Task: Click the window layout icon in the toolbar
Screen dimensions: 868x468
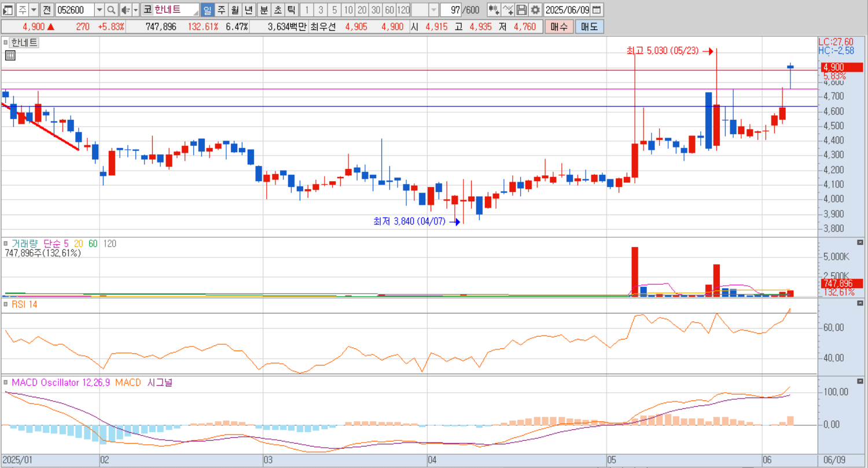Action: tap(8, 10)
